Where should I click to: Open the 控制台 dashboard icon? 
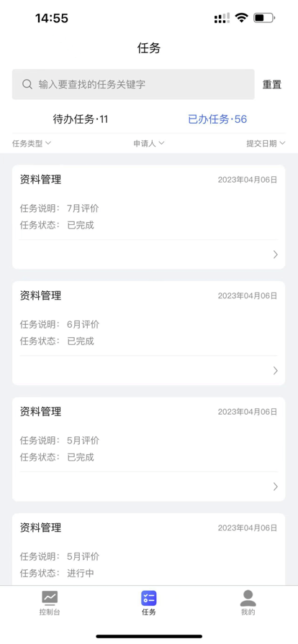pyautogui.click(x=50, y=598)
